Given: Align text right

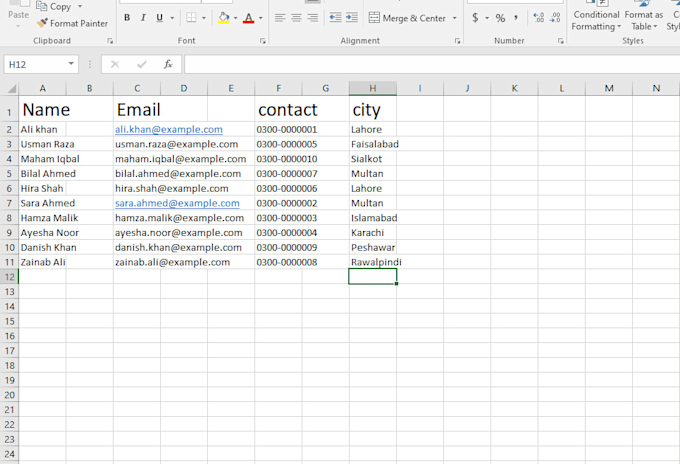Looking at the screenshot, I should coord(312,18).
